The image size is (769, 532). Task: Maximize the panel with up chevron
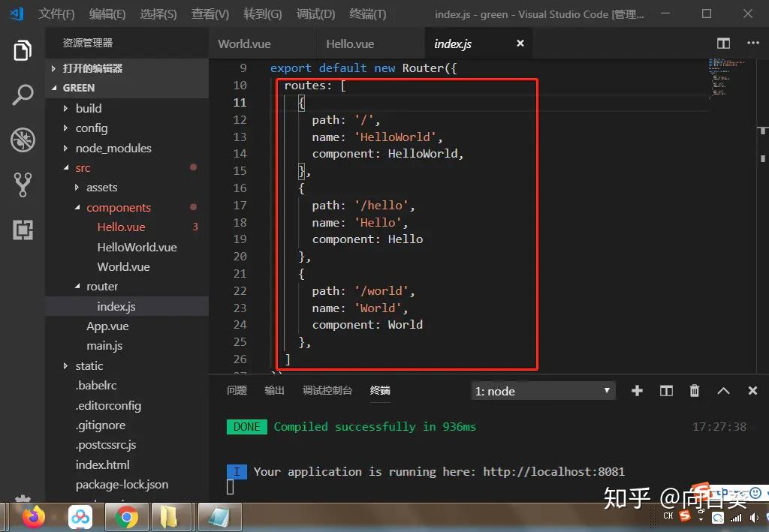pyautogui.click(x=723, y=391)
